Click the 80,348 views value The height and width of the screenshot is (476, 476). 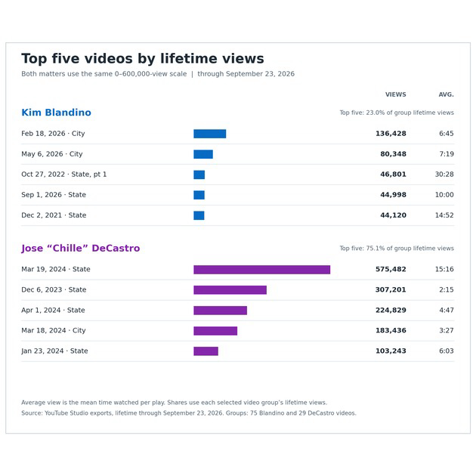click(393, 154)
